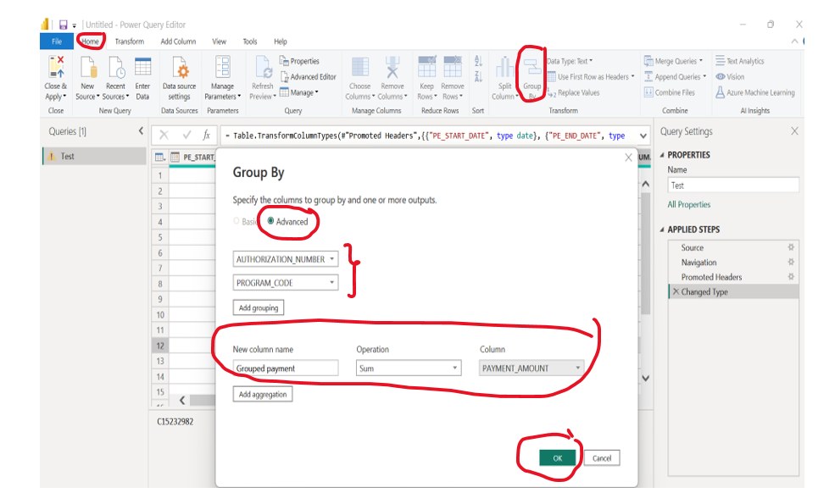This screenshot has height=504, width=818.
Task: Open the New Source icon
Action: coord(87,68)
